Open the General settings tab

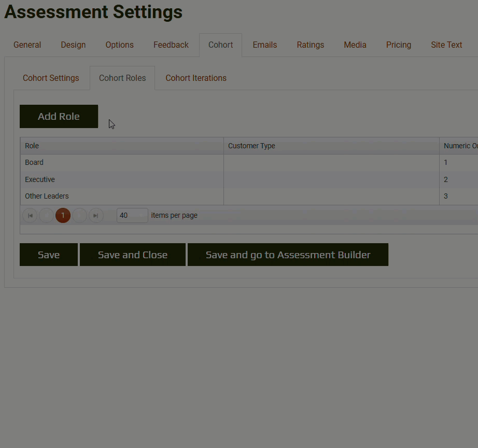click(x=27, y=45)
